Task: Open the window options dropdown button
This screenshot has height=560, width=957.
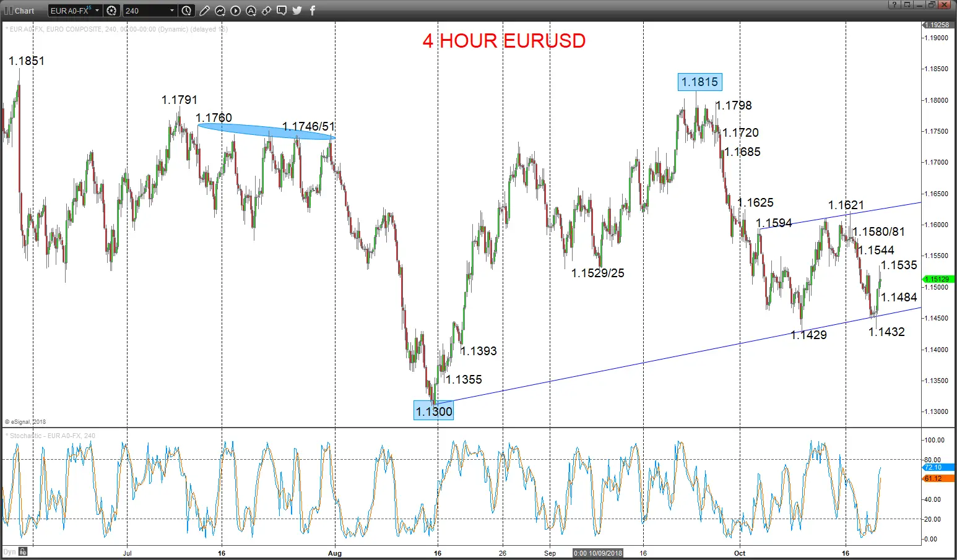Action: (x=907, y=4)
